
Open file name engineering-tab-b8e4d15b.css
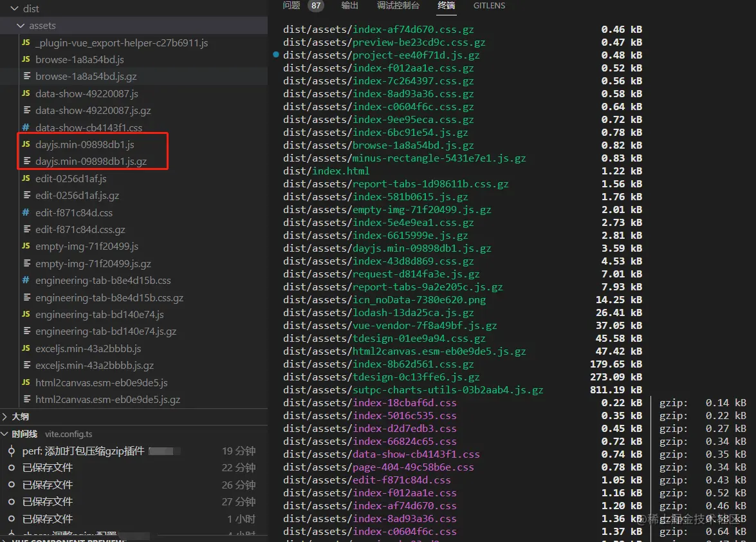[103, 281]
